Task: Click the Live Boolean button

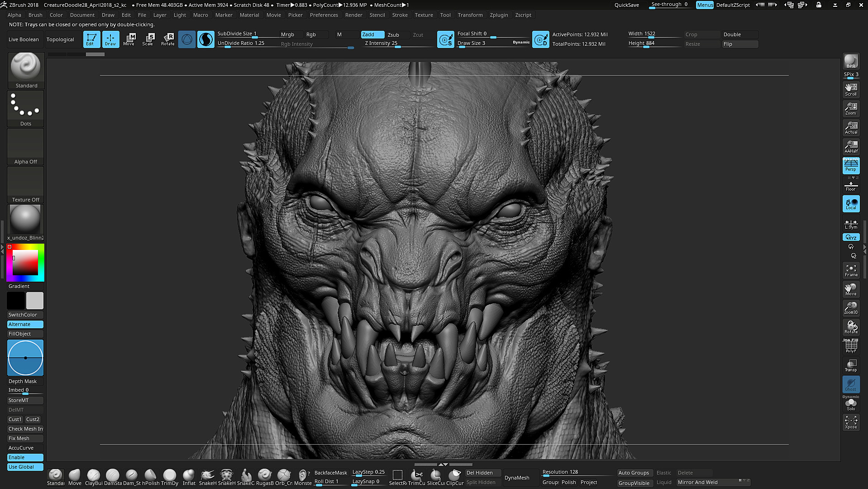Action: pos(24,39)
